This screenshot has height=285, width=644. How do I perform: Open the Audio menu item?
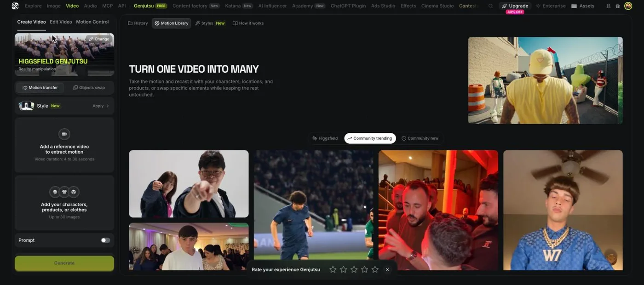tap(90, 6)
